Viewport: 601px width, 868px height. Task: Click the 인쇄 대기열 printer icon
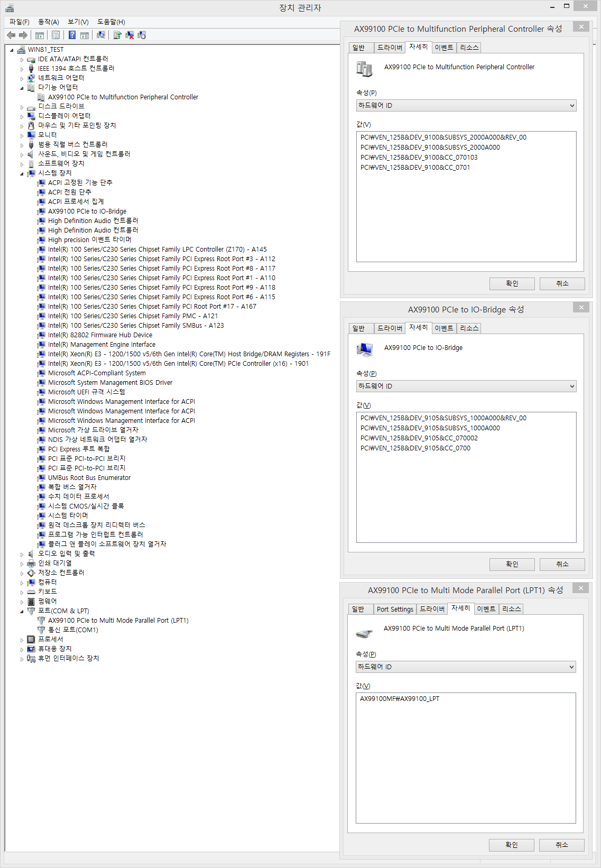click(x=31, y=563)
